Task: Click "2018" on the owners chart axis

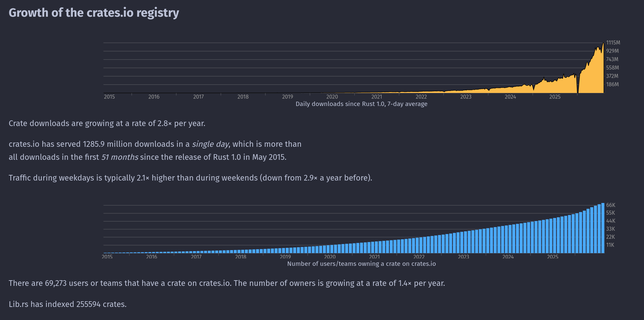Action: point(241,257)
